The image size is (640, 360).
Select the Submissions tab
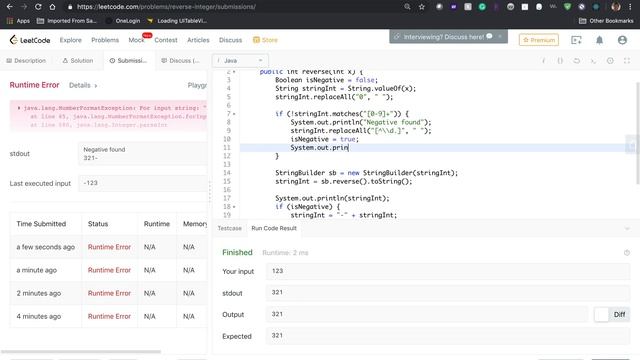(x=128, y=60)
